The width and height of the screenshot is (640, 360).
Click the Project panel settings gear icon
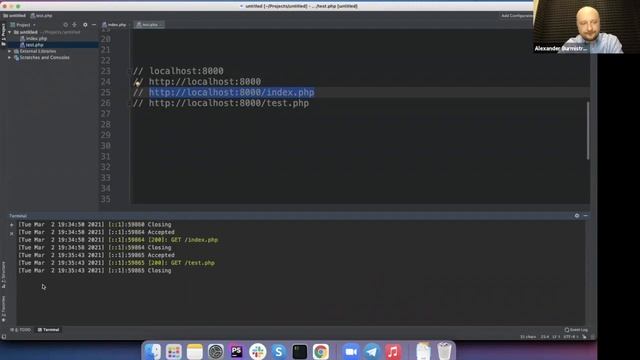point(85,25)
